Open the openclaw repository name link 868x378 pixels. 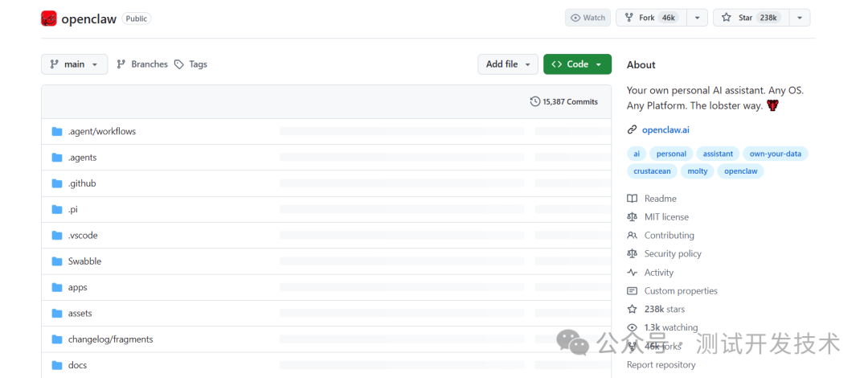[x=88, y=18]
